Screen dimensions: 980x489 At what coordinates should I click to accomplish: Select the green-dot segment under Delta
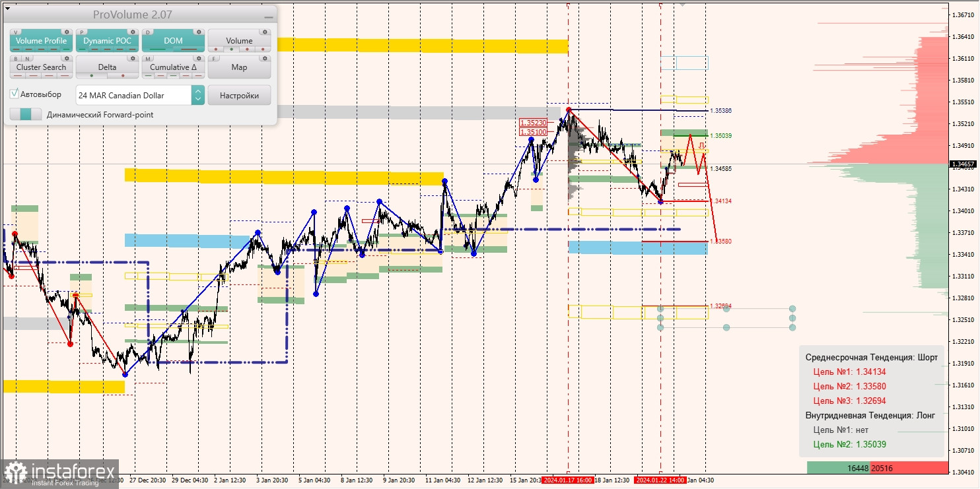(x=92, y=76)
